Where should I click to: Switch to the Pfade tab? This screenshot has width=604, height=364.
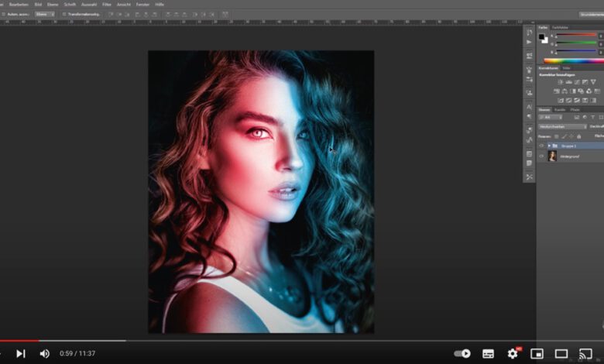575,110
